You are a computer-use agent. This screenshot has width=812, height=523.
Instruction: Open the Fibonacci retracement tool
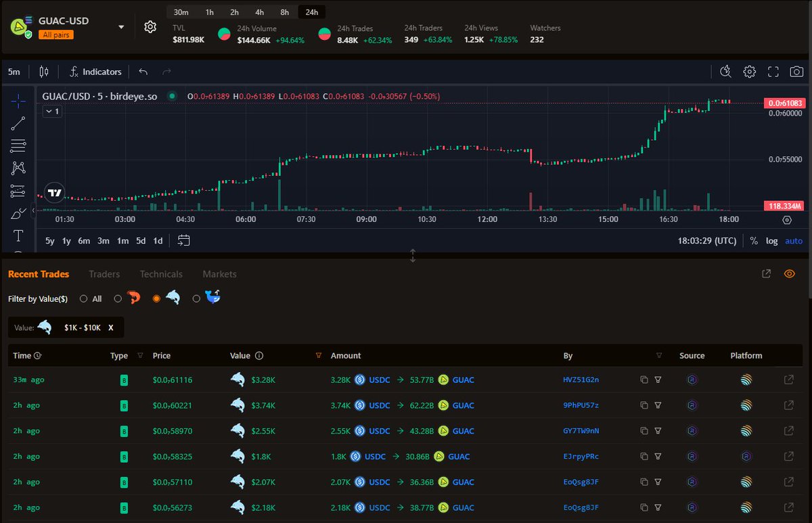[18, 145]
